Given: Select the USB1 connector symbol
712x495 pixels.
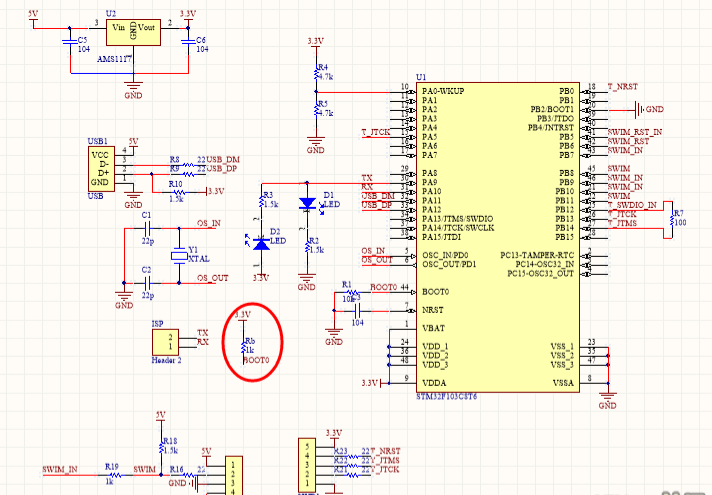Looking at the screenshot, I should click(101, 169).
